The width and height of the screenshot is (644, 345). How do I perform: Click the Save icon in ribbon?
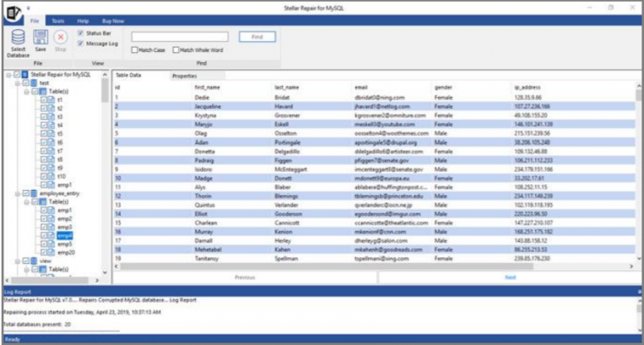pos(40,38)
